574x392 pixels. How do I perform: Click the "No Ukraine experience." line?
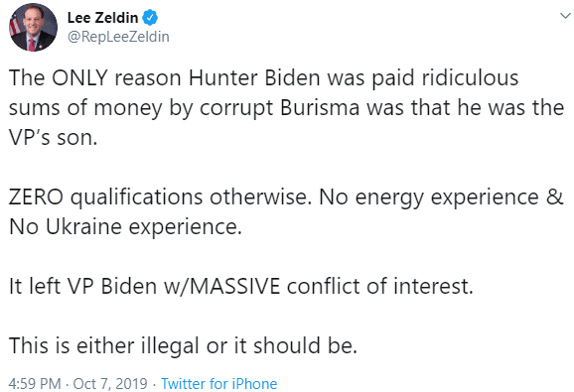125,226
